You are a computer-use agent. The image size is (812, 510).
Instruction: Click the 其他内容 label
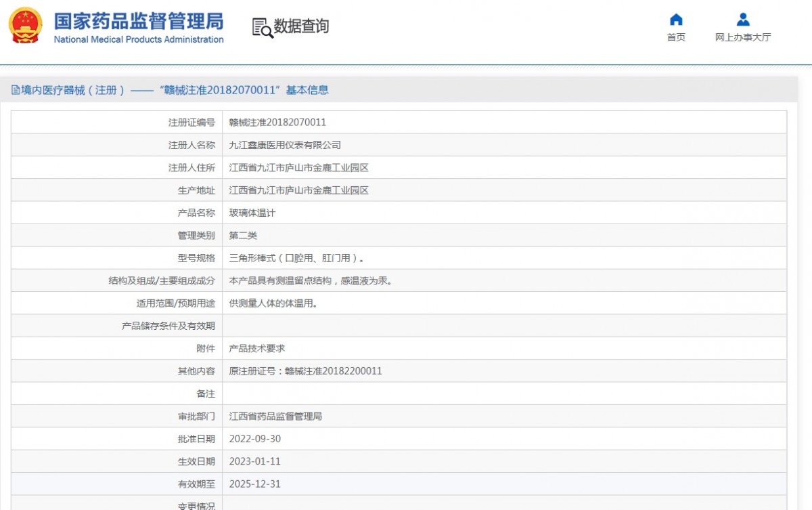tap(196, 371)
